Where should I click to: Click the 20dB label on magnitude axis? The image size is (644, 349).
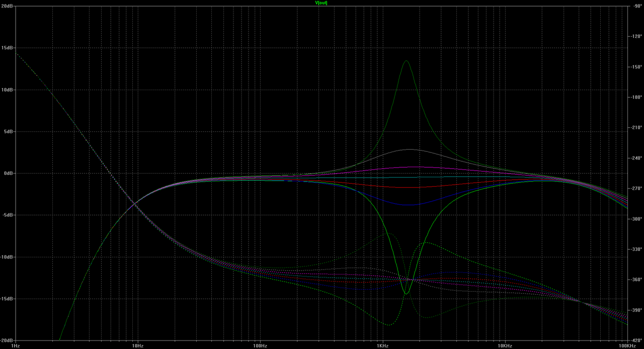tap(7, 6)
